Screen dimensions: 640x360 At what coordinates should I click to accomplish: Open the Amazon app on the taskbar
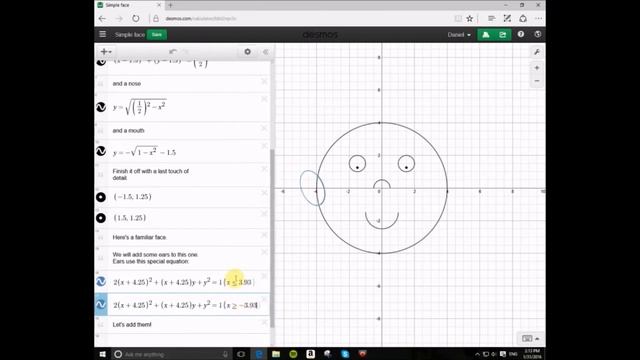click(x=310, y=354)
